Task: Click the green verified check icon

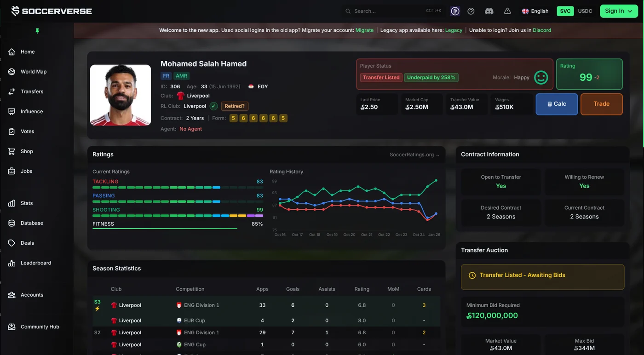Action: [213, 106]
